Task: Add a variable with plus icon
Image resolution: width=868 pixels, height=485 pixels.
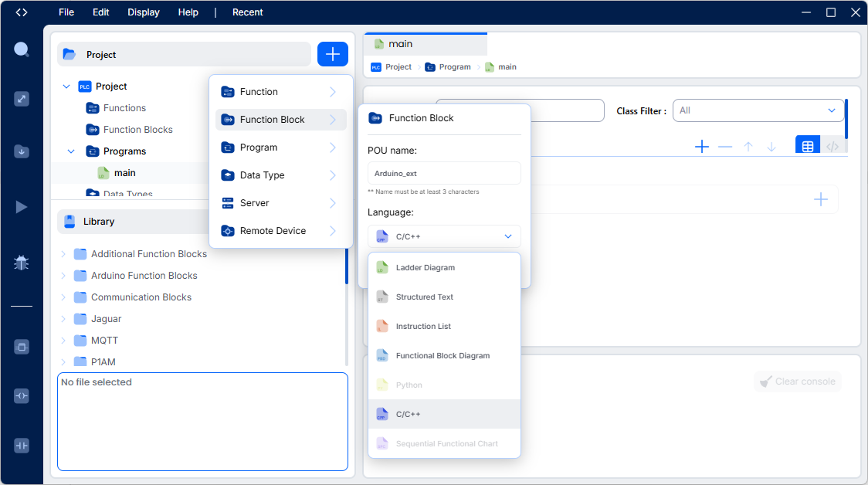Action: coord(701,147)
